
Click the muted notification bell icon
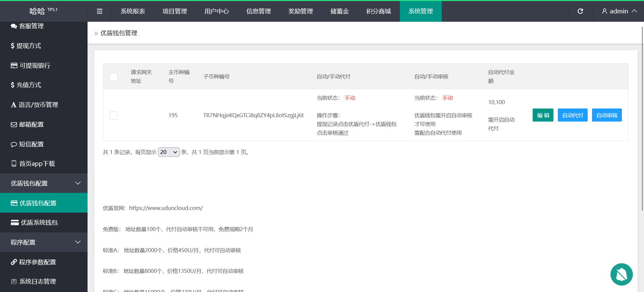pyautogui.click(x=621, y=274)
